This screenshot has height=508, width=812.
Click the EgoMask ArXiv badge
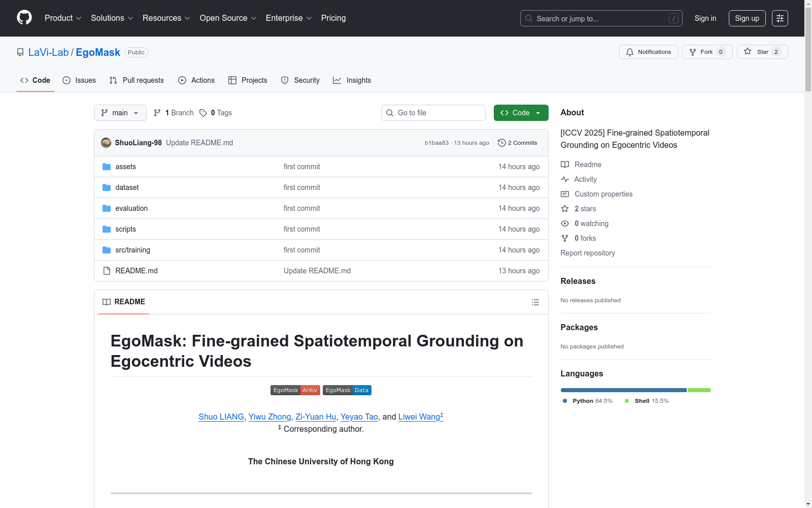pyautogui.click(x=295, y=390)
